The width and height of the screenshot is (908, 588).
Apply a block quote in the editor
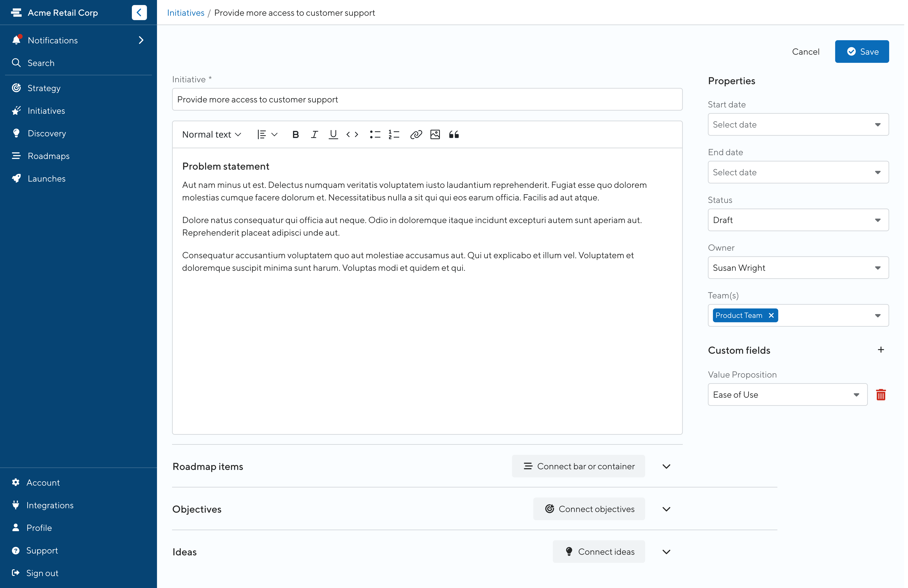[454, 134]
